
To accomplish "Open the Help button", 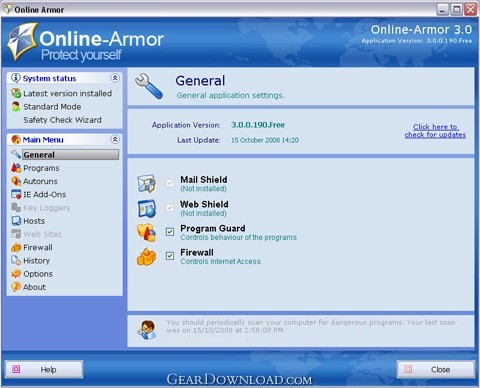I will click(44, 369).
